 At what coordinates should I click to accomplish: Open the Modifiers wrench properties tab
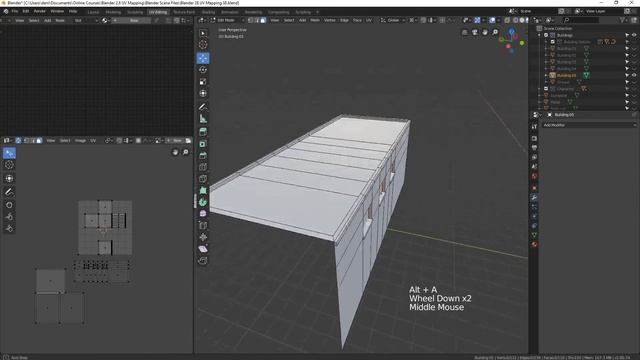tap(534, 197)
